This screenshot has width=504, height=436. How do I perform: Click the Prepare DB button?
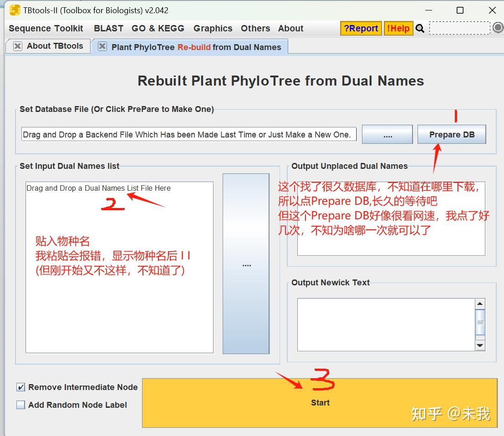point(452,134)
